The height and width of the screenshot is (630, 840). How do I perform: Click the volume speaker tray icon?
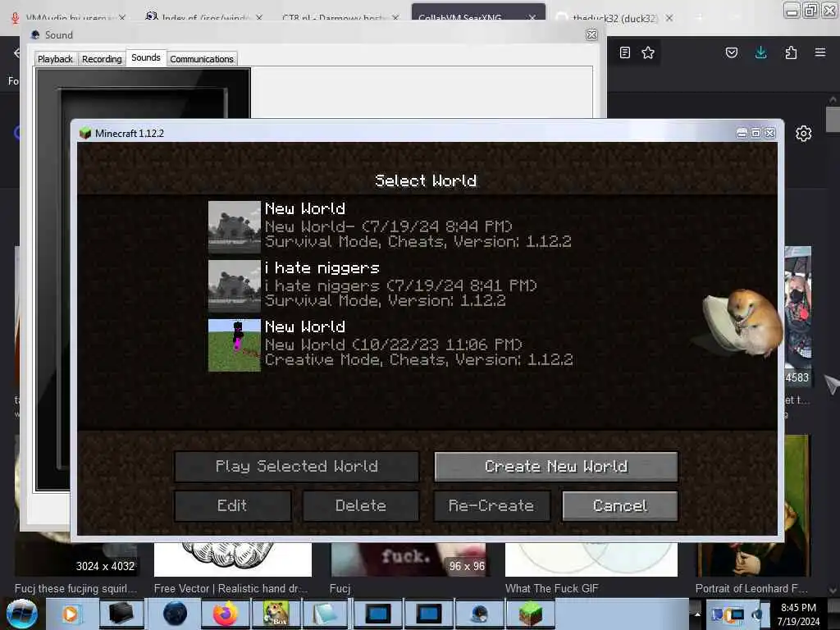coord(757,614)
